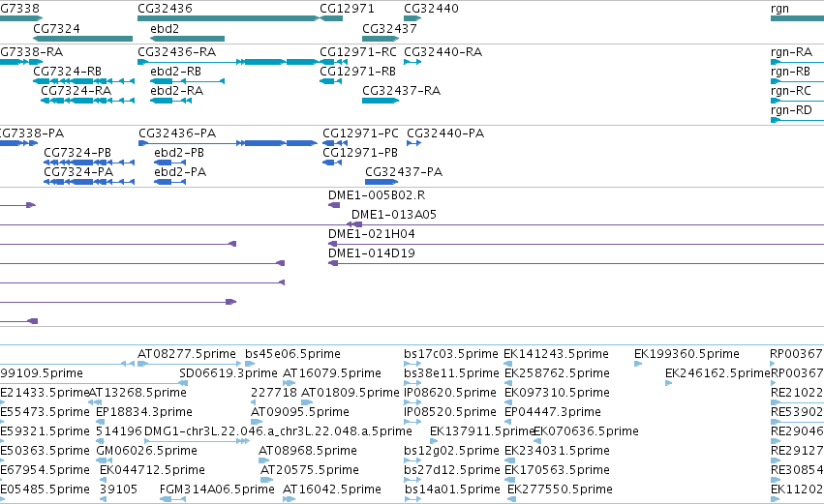Select EST label AT16042.5prime
The image size is (824, 504).
coord(331,489)
